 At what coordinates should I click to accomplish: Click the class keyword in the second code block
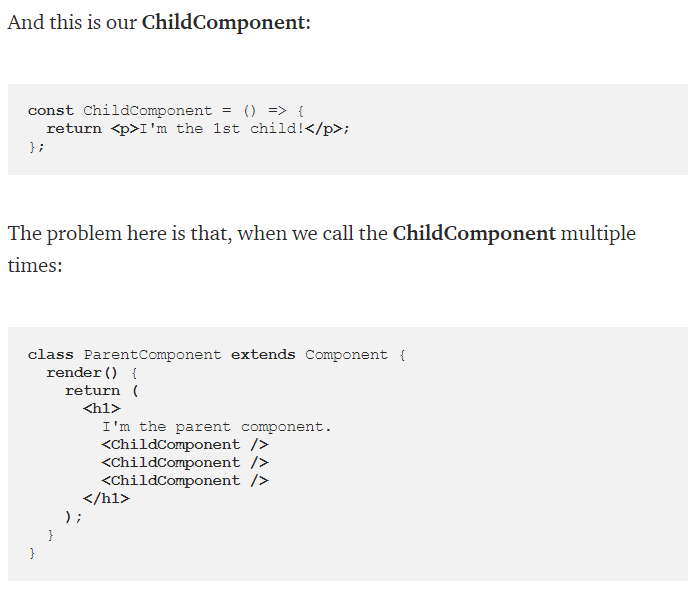51,354
